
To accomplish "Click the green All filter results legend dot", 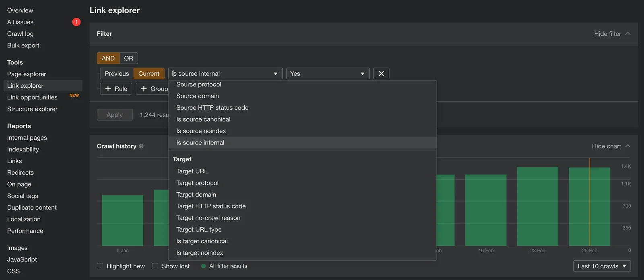I will pos(203,266).
